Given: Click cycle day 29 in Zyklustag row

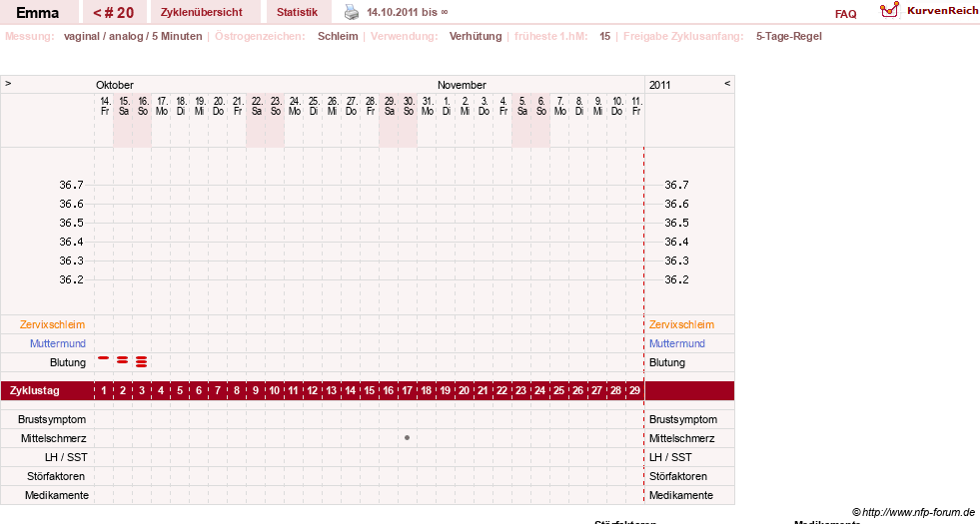Looking at the screenshot, I should (x=635, y=391).
